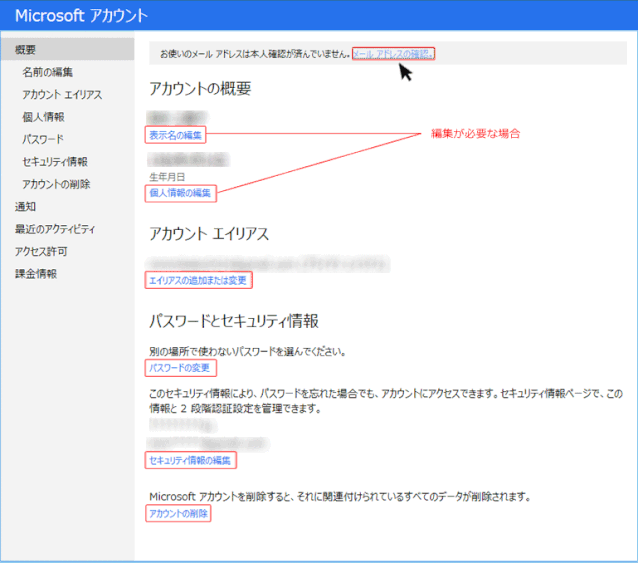The width and height of the screenshot is (638, 563).
Task: Click Microsoft アカウント header title
Action: click(x=81, y=16)
